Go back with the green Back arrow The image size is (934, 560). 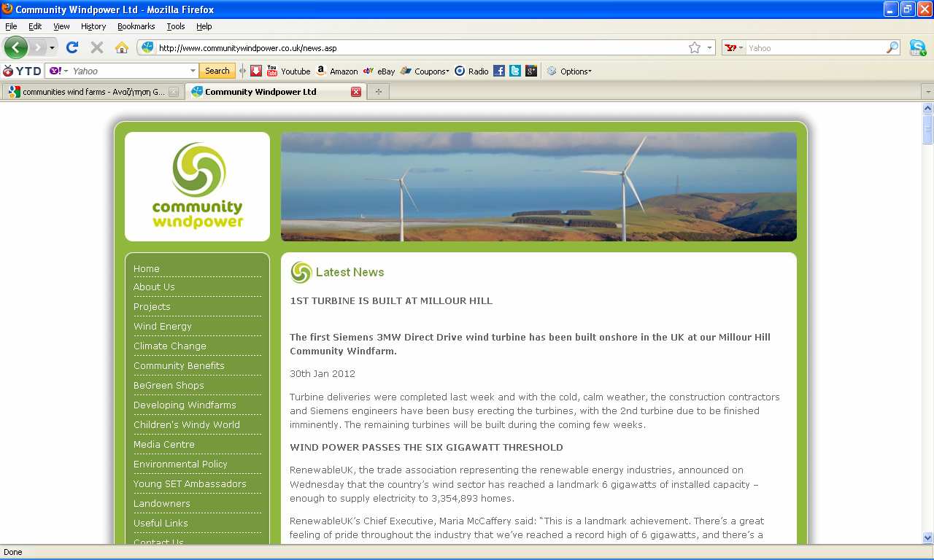pos(15,47)
